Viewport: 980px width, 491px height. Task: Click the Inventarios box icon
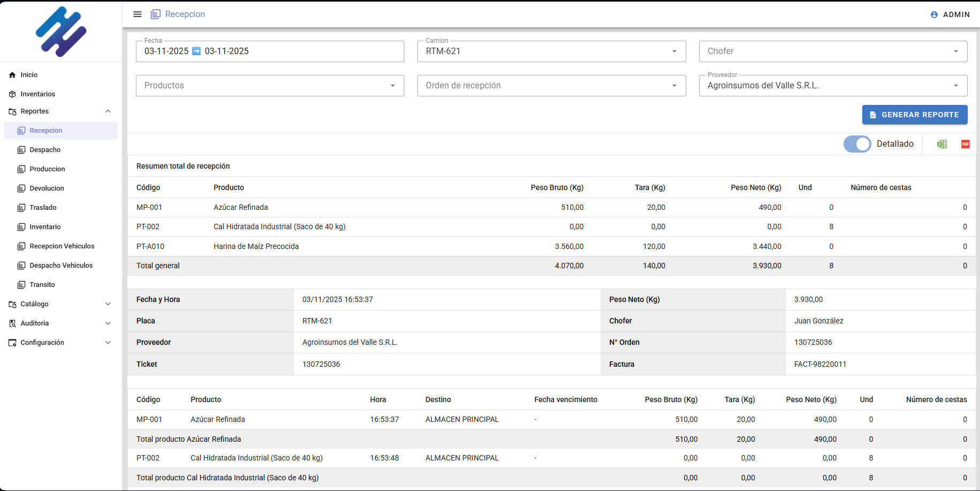(x=12, y=94)
